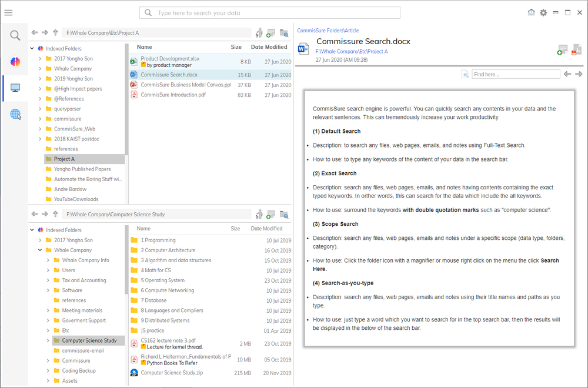This screenshot has height=388, width=588.
Task: Expand the Goverment Support folder
Action: 48,320
